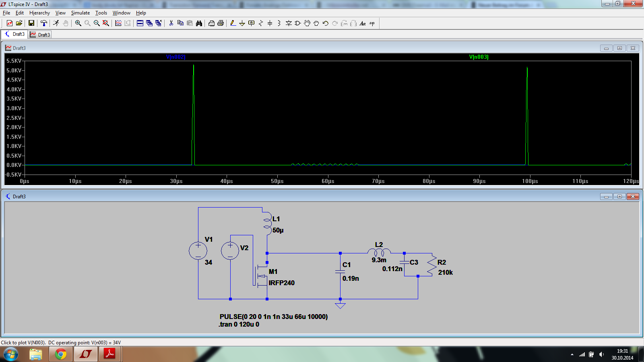
Task: Open Print Setup from the toolbar
Action: coord(211,23)
